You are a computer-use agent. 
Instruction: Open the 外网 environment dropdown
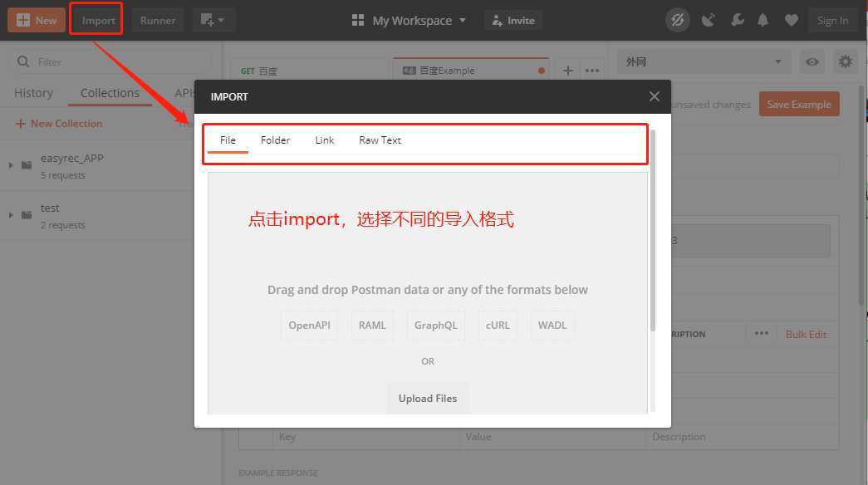(x=704, y=62)
